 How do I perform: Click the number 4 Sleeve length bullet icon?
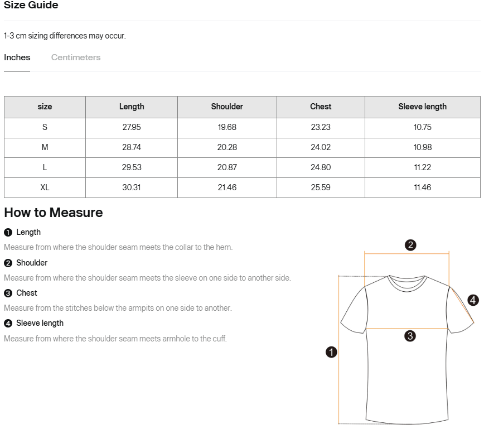click(8, 323)
